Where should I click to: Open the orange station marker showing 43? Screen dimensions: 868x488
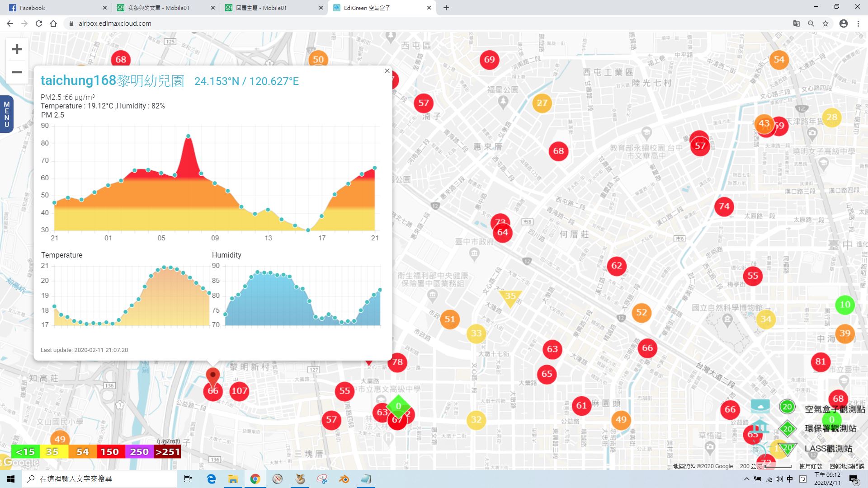coord(764,124)
